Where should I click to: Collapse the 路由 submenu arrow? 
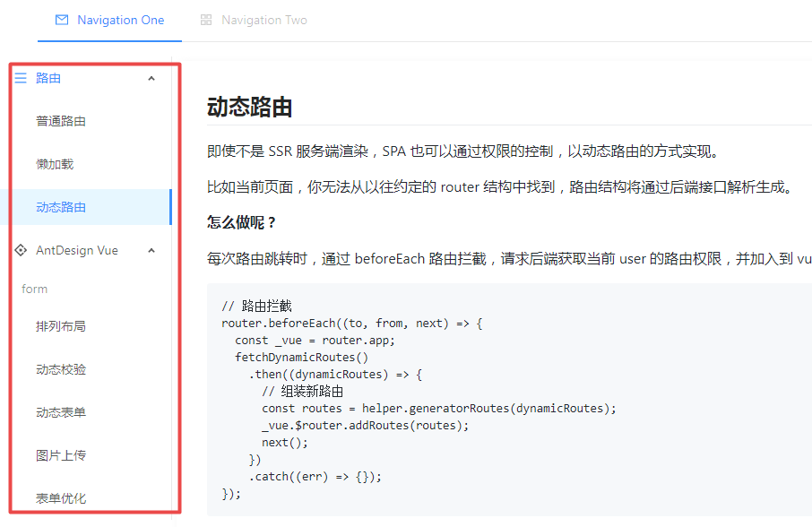(151, 78)
